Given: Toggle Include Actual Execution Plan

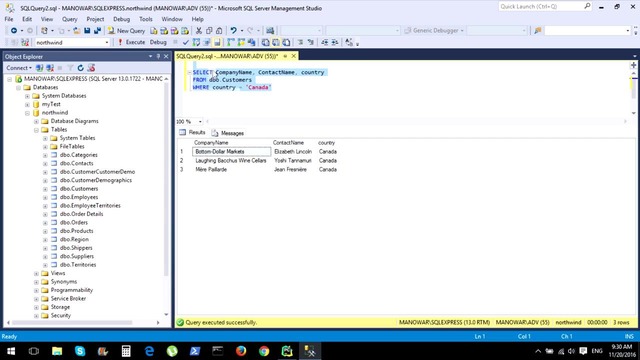Looking at the screenshot, I should 231,42.
